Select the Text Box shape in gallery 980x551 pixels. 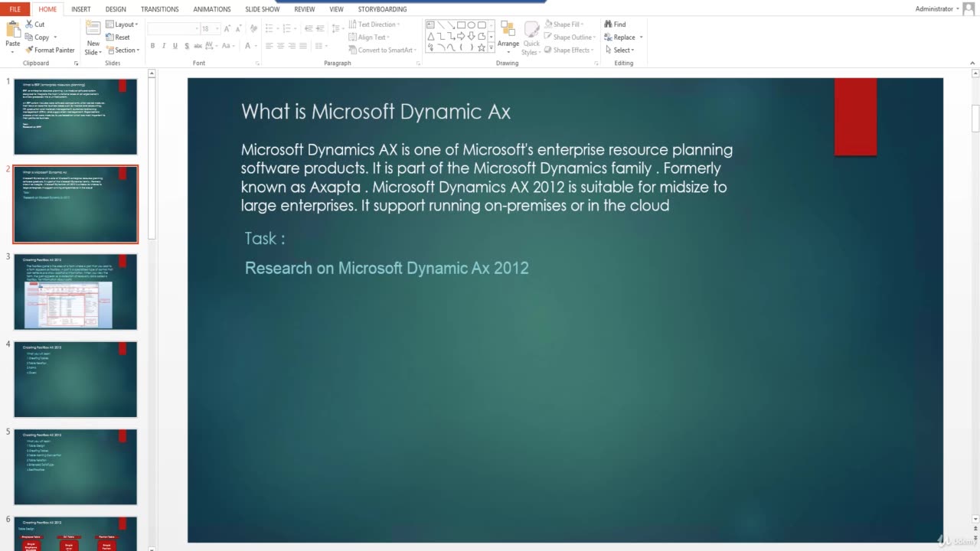pyautogui.click(x=430, y=24)
